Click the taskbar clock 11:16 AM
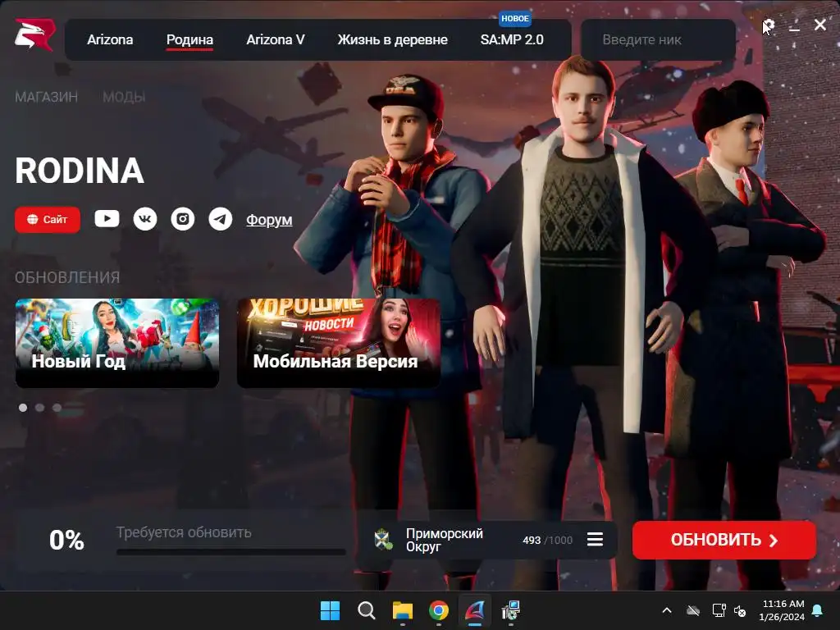The height and width of the screenshot is (630, 840). (x=783, y=604)
